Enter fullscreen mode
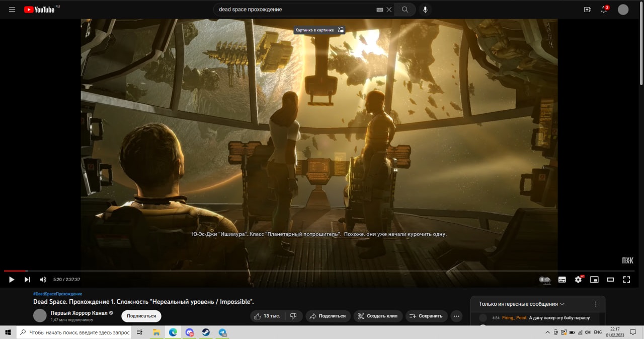 click(x=626, y=280)
